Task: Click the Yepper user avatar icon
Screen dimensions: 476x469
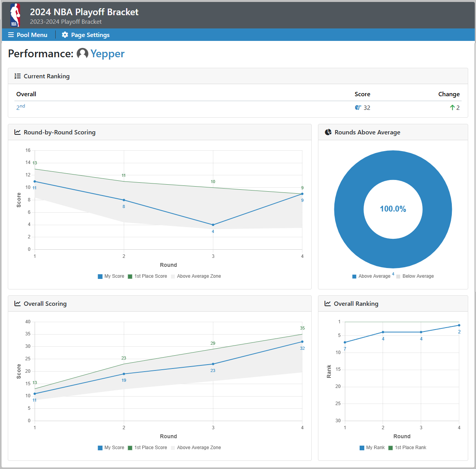Action: (83, 53)
